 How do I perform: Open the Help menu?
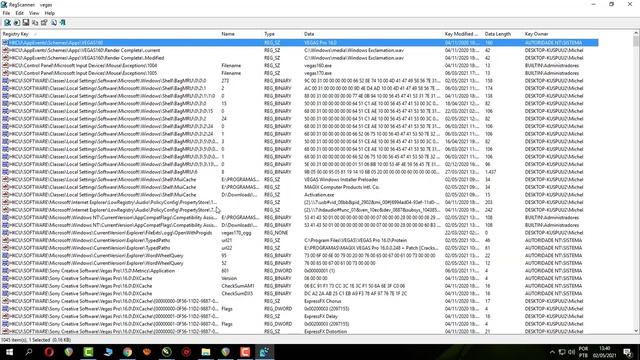pos(49,13)
